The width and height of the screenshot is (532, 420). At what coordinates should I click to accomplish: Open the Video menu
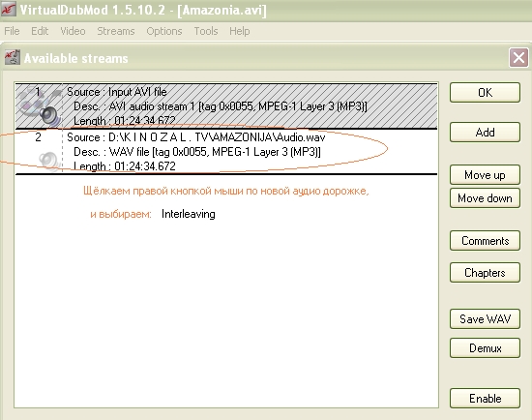pyautogui.click(x=73, y=31)
